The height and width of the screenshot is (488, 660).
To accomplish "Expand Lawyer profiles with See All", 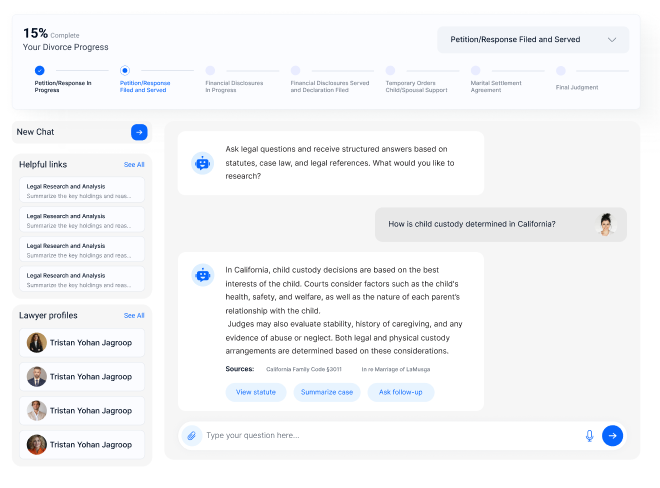I will point(134,315).
